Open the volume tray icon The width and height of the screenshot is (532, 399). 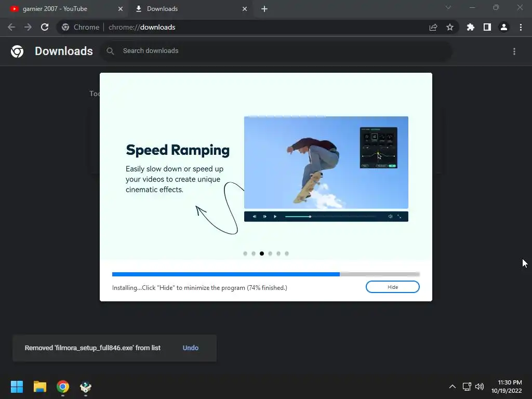(480, 387)
